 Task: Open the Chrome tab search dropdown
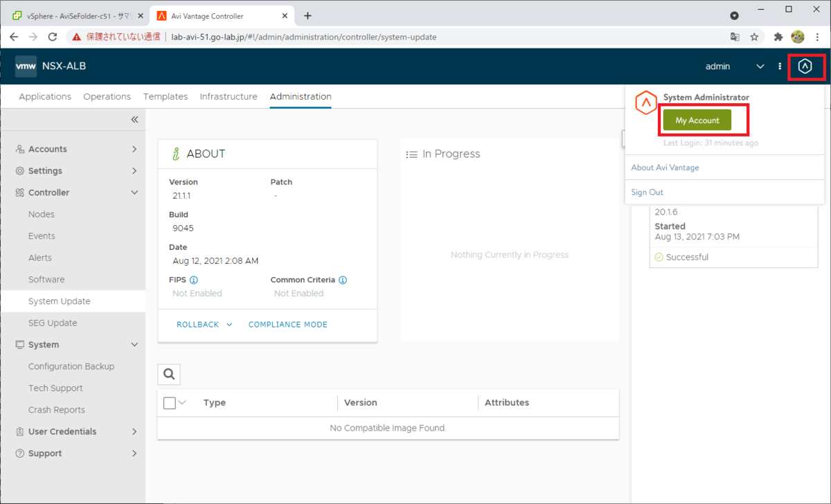click(735, 15)
